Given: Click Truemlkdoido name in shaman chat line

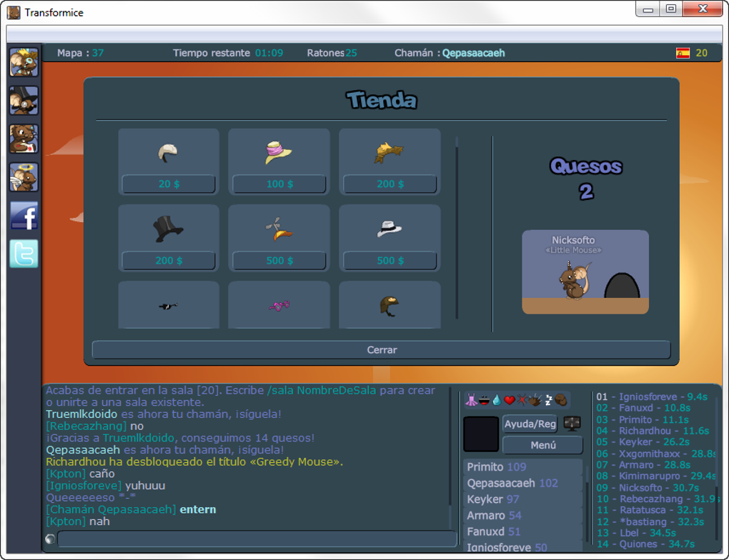Looking at the screenshot, I should click(x=81, y=414).
